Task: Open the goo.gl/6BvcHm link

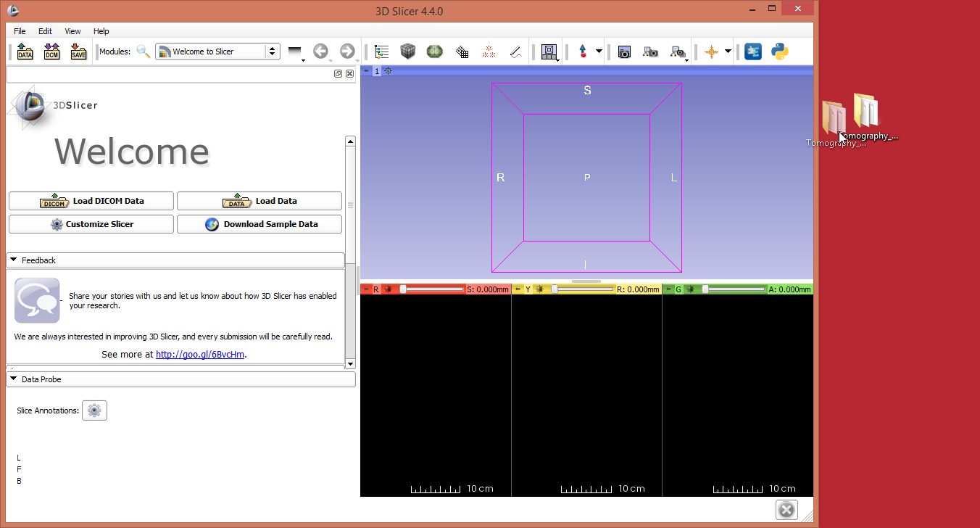Action: 200,355
